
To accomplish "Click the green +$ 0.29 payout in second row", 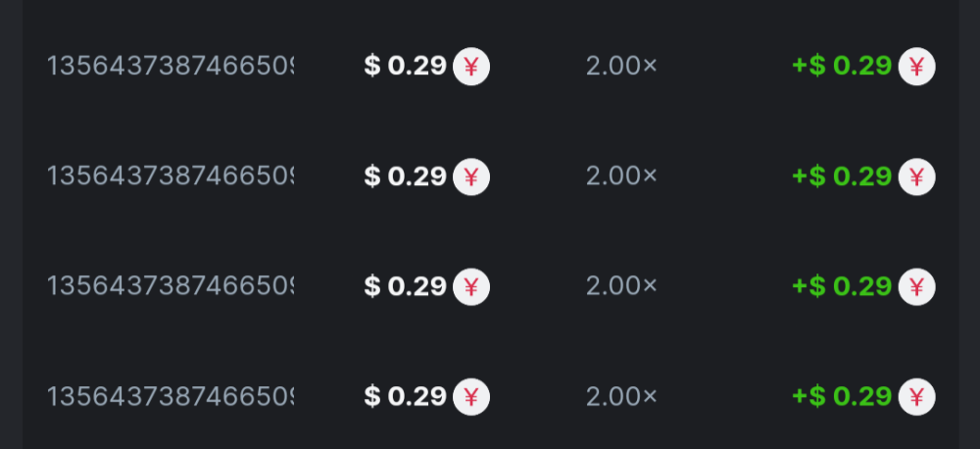I will pos(842,176).
